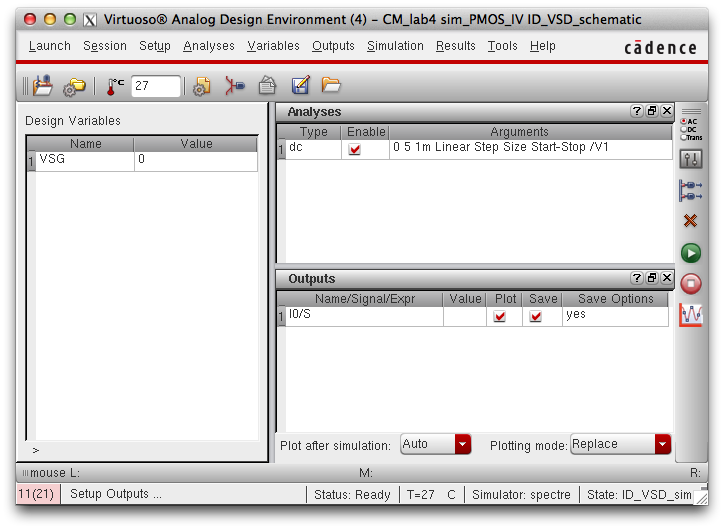Click the edit outputs pencil icon
Image resolution: width=724 pixels, height=529 pixels.
(301, 85)
